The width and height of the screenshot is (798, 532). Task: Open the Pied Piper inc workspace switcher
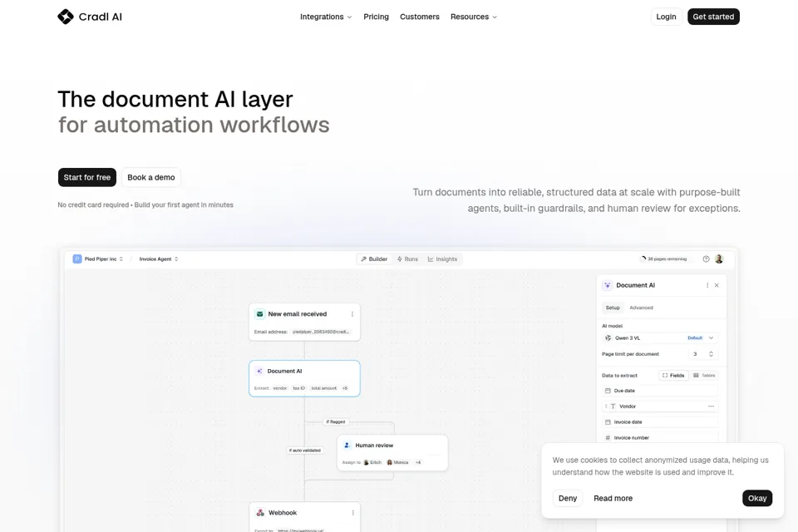pos(98,259)
